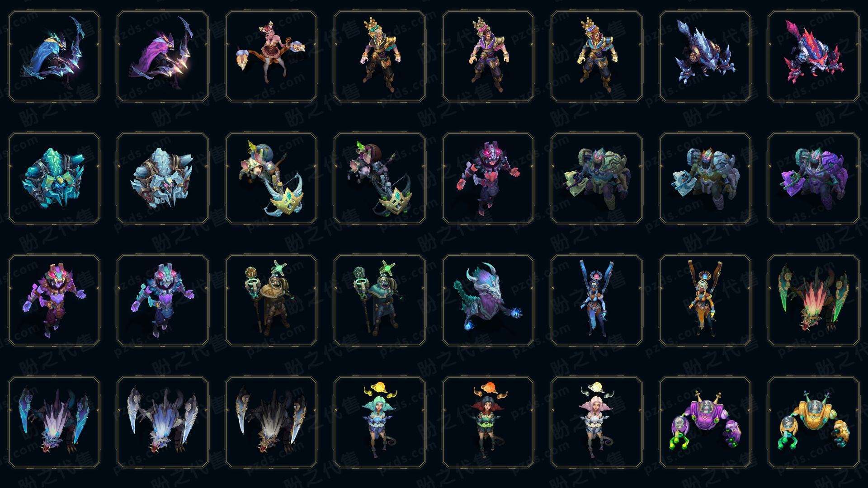Open the pink centaur girl with lanterns
This screenshot has height=488, width=868.
pyautogui.click(x=271, y=56)
